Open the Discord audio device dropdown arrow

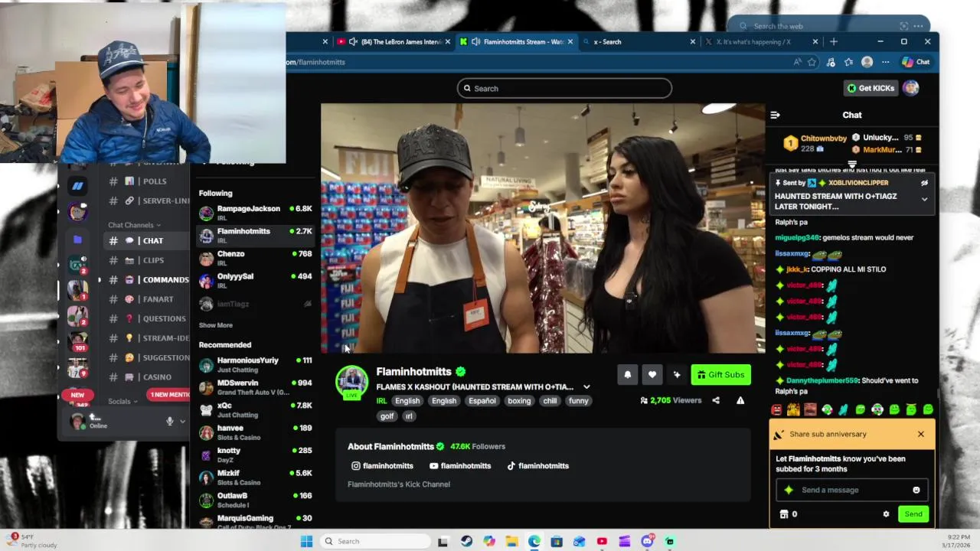tap(182, 421)
